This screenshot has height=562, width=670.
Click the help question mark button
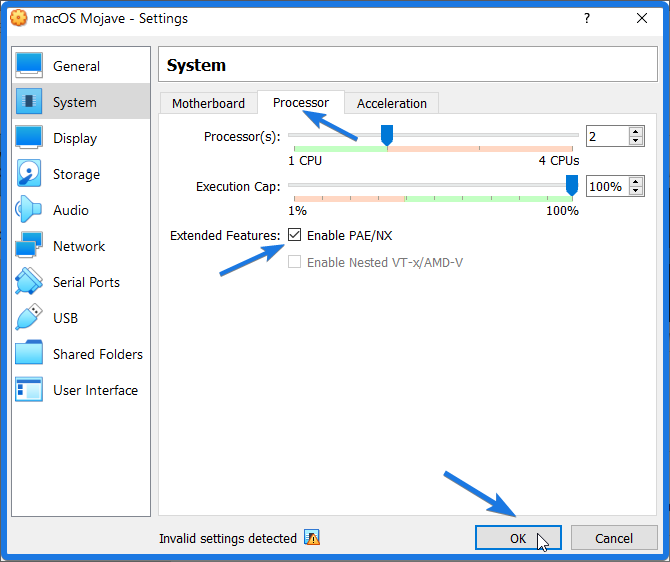click(x=587, y=18)
